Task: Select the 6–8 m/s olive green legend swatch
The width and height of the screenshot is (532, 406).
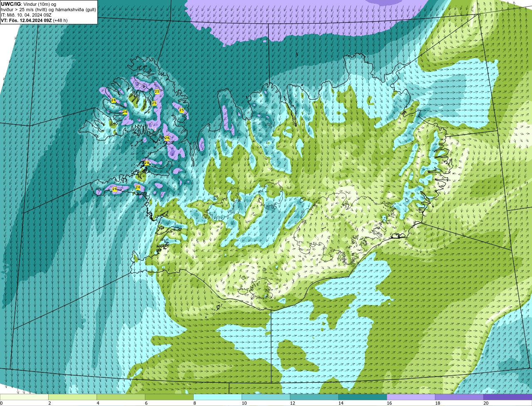Action: pyautogui.click(x=169, y=397)
